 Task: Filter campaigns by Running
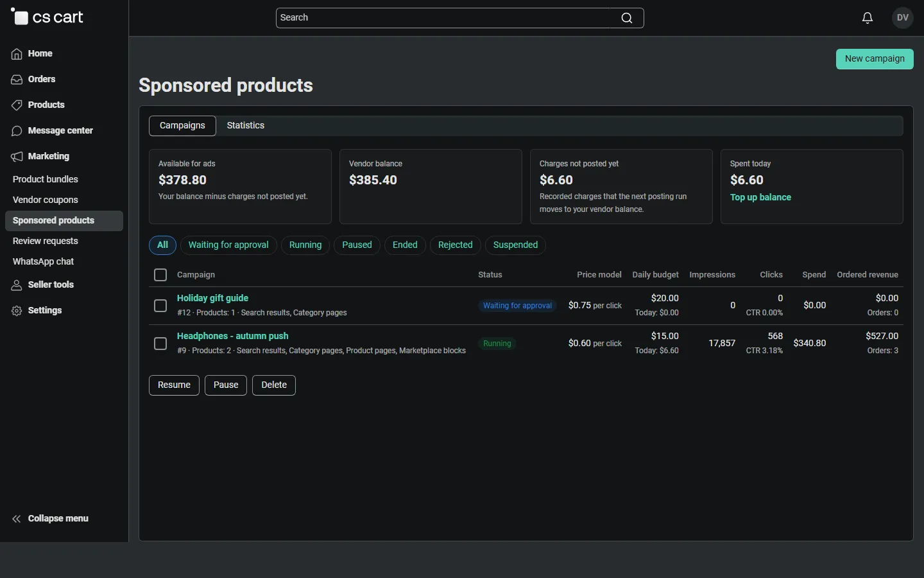pyautogui.click(x=305, y=245)
